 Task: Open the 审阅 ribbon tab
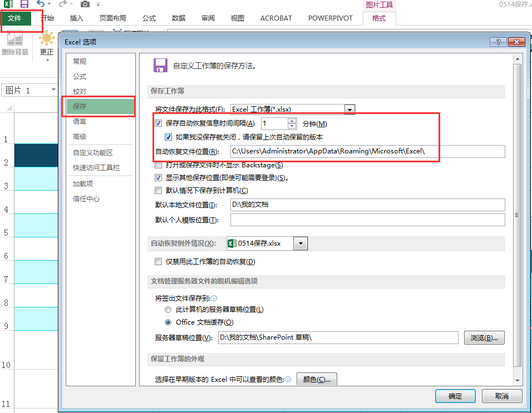pyautogui.click(x=208, y=18)
